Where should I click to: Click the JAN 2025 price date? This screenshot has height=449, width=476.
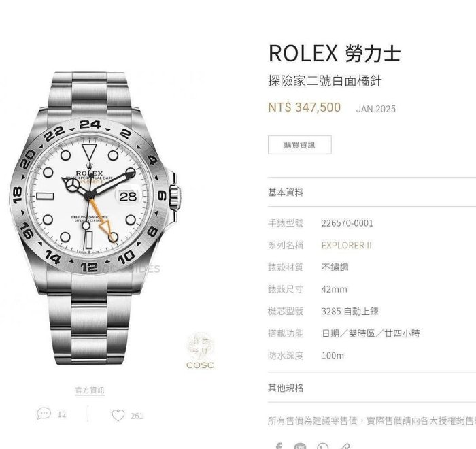(x=376, y=109)
